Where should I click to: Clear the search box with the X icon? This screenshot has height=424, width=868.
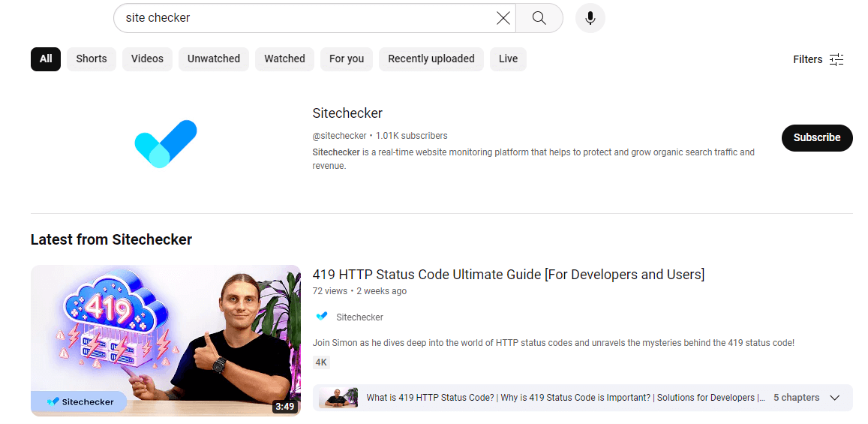click(x=503, y=18)
